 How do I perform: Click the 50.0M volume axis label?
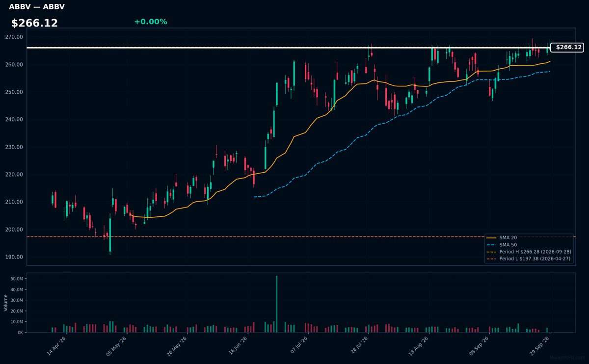[x=17, y=279]
